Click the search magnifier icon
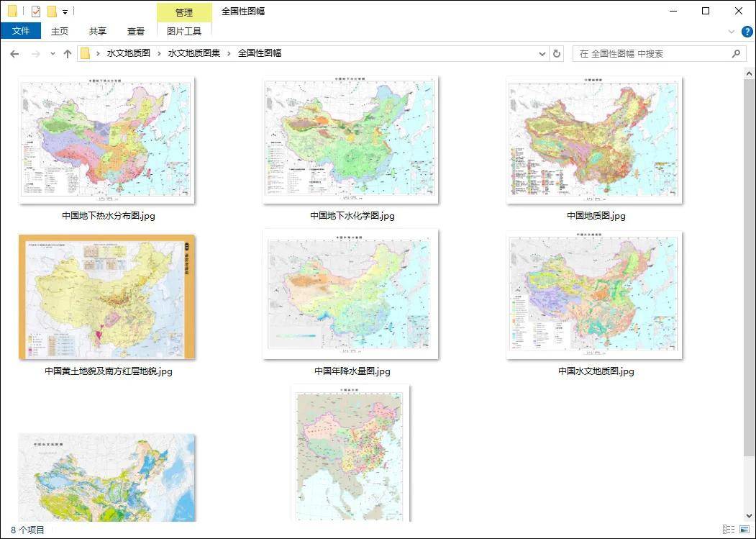756x539 pixels. pos(736,53)
